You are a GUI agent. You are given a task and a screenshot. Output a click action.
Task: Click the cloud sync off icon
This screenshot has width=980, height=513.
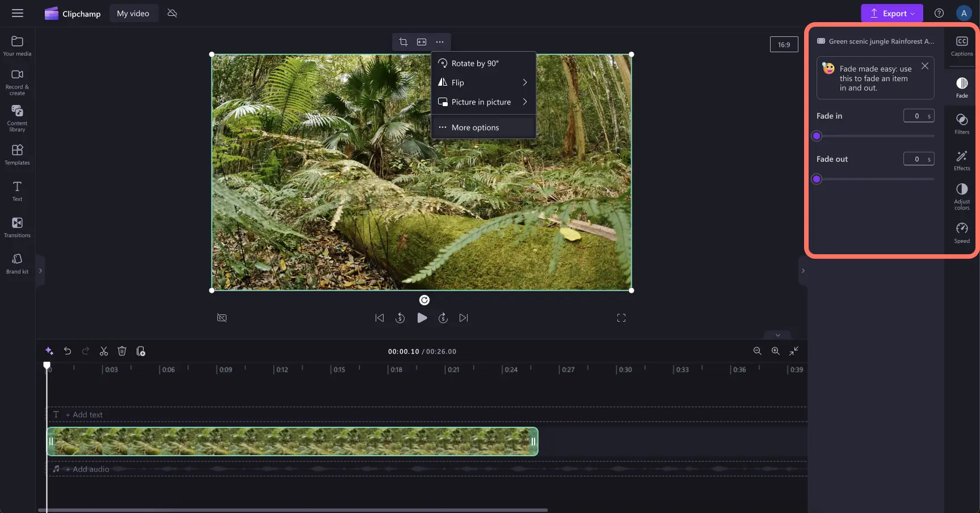click(173, 13)
